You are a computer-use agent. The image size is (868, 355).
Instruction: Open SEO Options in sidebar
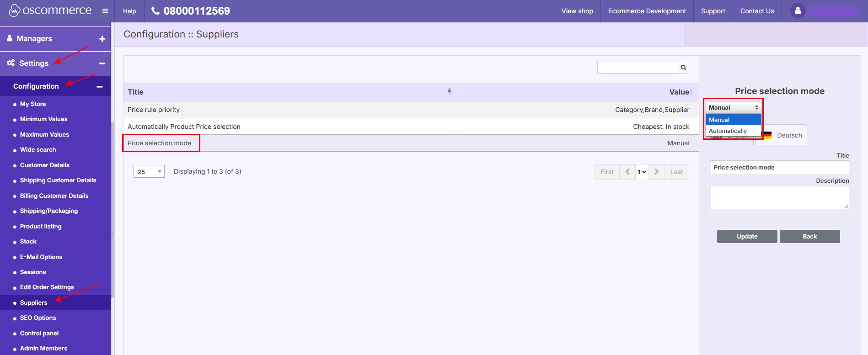(x=38, y=318)
